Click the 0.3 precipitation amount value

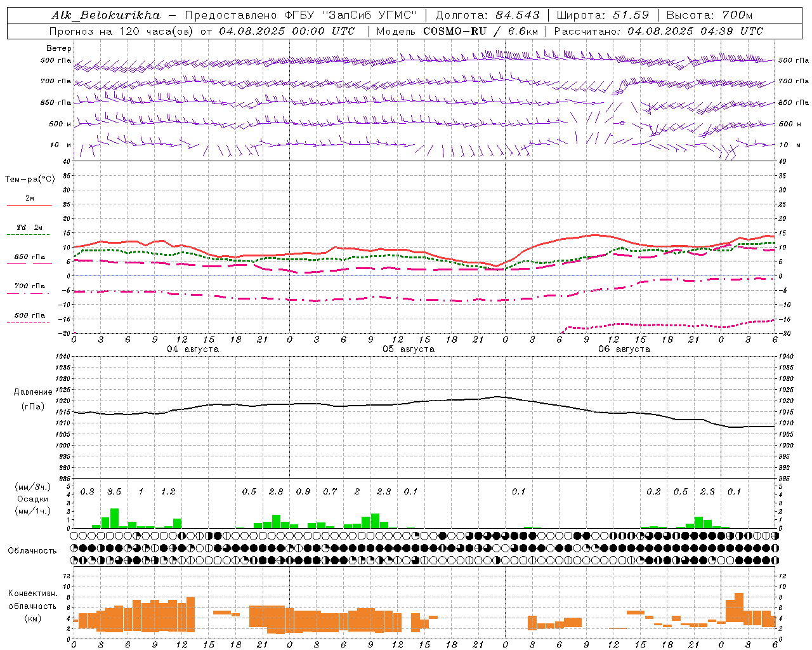pos(87,492)
